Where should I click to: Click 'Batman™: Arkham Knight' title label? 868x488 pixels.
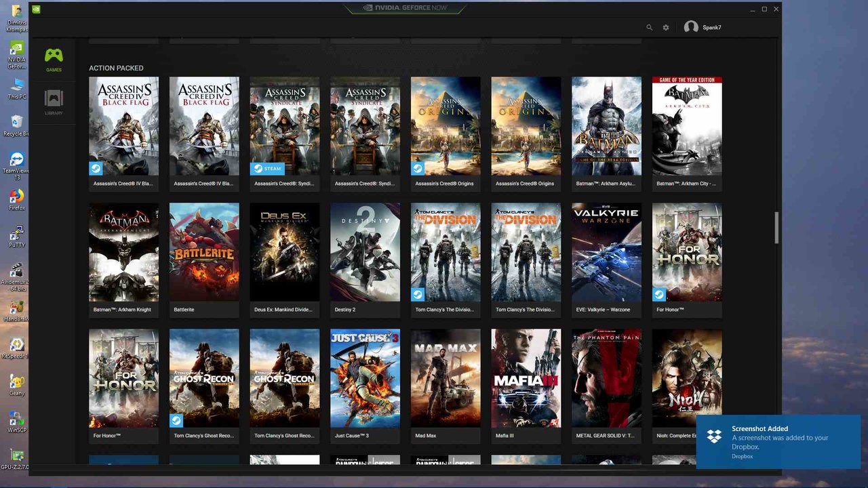(122, 310)
